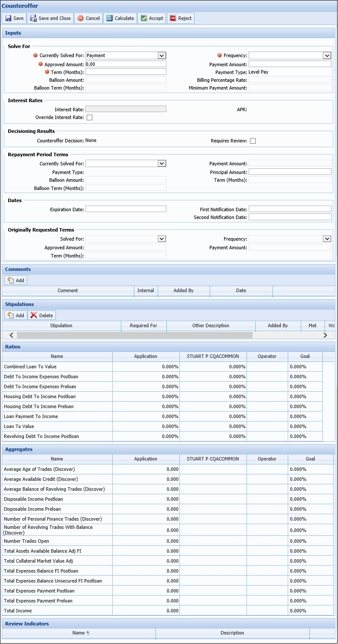This screenshot has width=338, height=644.
Task: Click the Cancel toolbar button
Action: [x=88, y=18]
